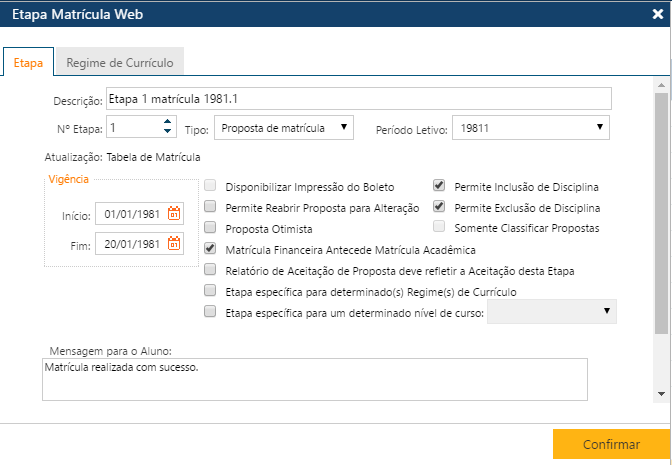Click the Mensagem para o Aluno textbox
Screen dimensions: 672x465
(x=314, y=379)
